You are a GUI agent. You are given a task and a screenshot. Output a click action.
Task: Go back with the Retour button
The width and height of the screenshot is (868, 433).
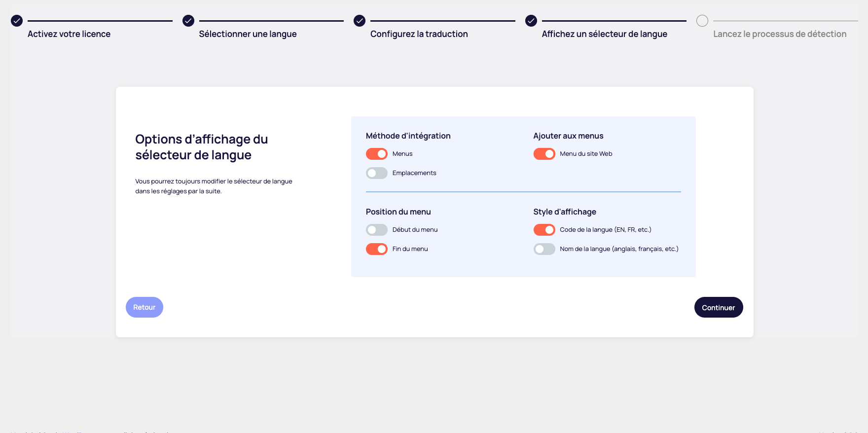coord(144,307)
